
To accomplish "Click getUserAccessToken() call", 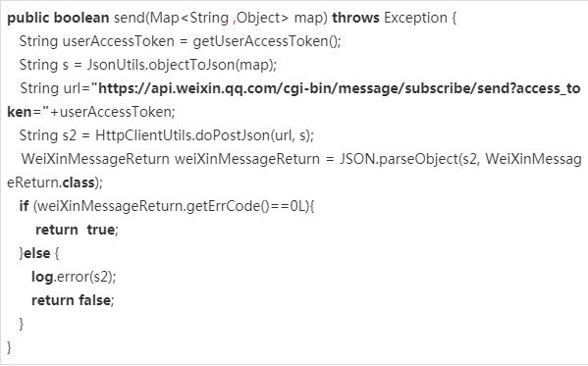I will click(x=267, y=41).
